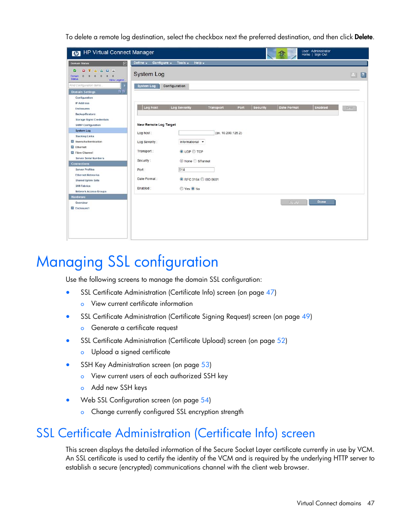Open Server Profiles under Connections
This screenshot has height=532, width=411.
[85, 170]
